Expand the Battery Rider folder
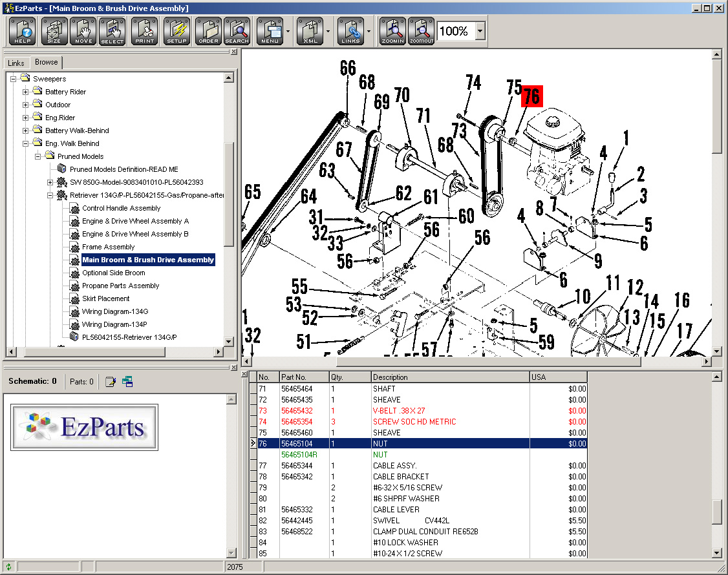This screenshot has width=728, height=575. (x=25, y=92)
